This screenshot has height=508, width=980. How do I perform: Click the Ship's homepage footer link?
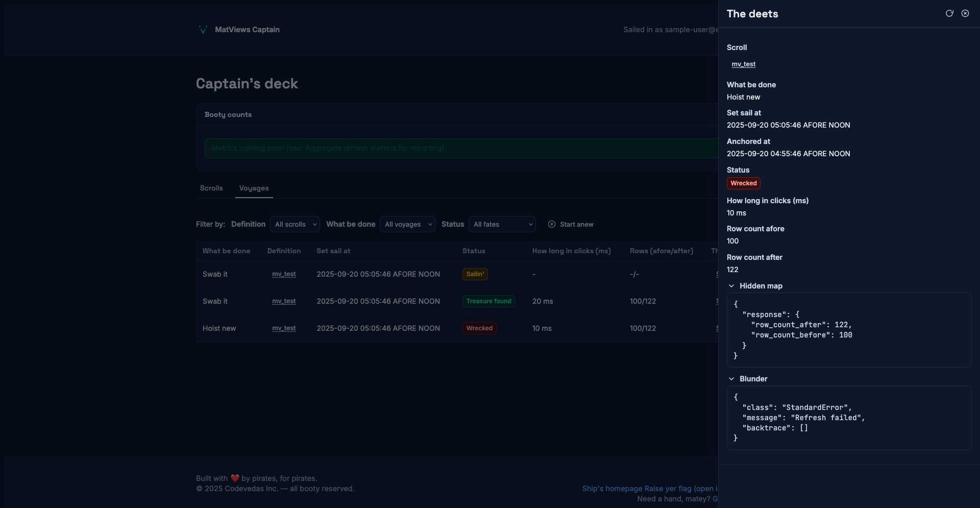coord(612,489)
